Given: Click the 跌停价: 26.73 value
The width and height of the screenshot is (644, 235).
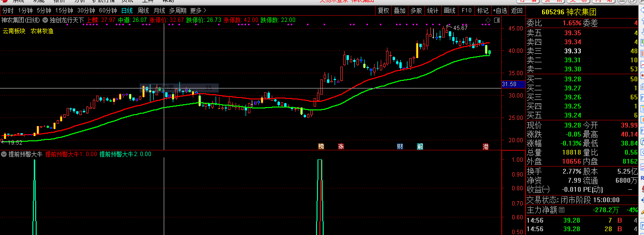Looking at the screenshot, I should pyautogui.click(x=204, y=20).
